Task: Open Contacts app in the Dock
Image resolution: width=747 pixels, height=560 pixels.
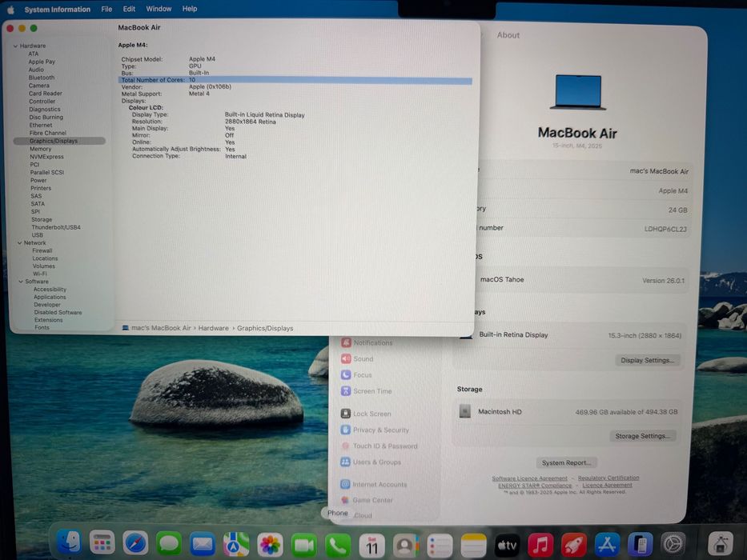Action: point(405,546)
